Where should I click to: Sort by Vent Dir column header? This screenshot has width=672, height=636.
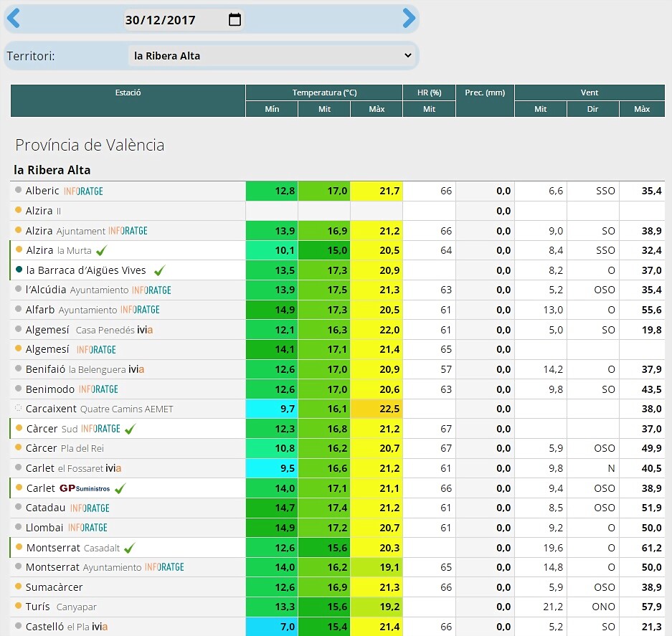tap(592, 109)
